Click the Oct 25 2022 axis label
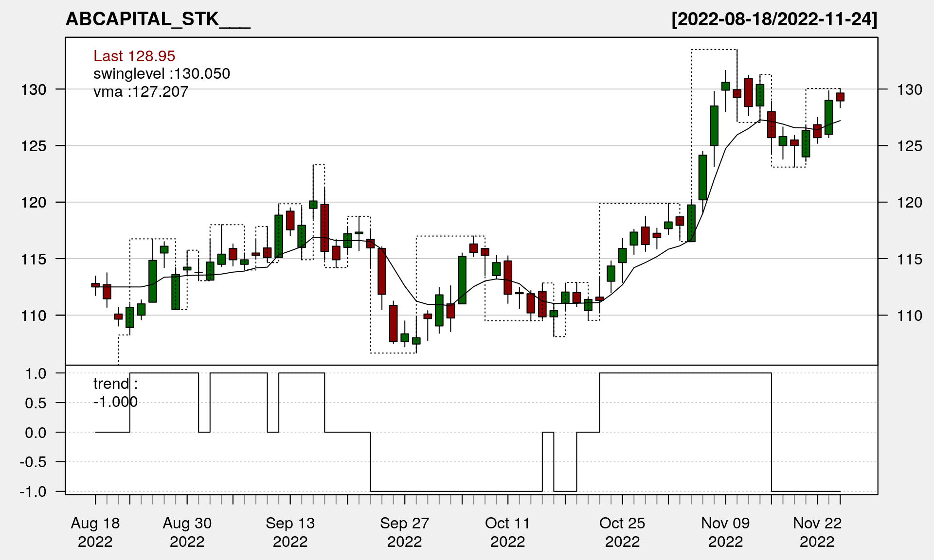Screen dimensions: 934x560 coord(622,532)
